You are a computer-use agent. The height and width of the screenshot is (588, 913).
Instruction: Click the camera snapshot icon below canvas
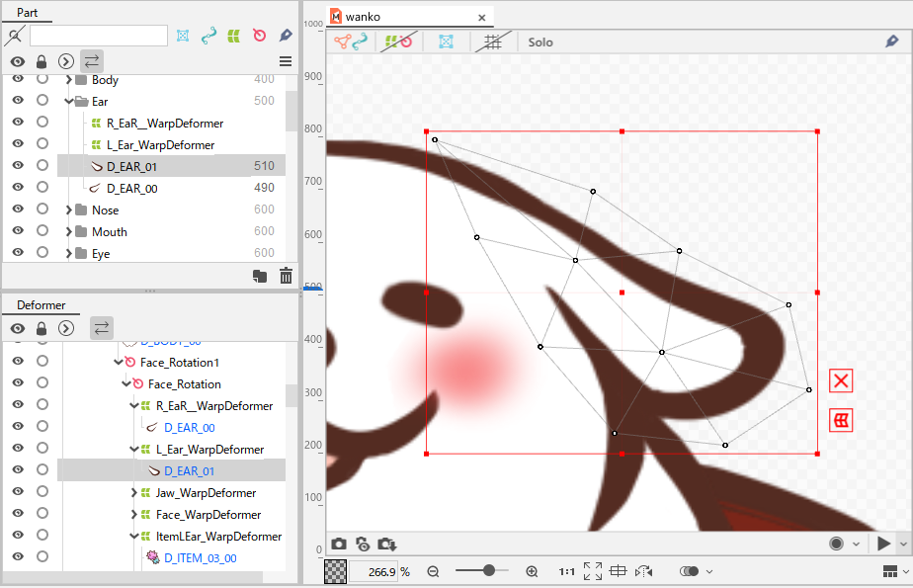coord(339,544)
